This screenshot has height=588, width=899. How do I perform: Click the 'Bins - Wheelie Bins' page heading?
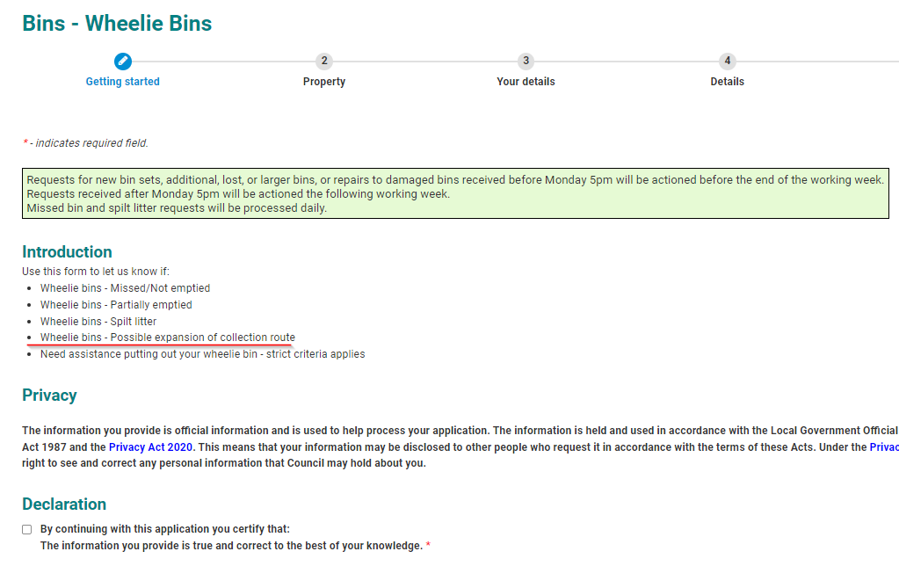pyautogui.click(x=117, y=23)
